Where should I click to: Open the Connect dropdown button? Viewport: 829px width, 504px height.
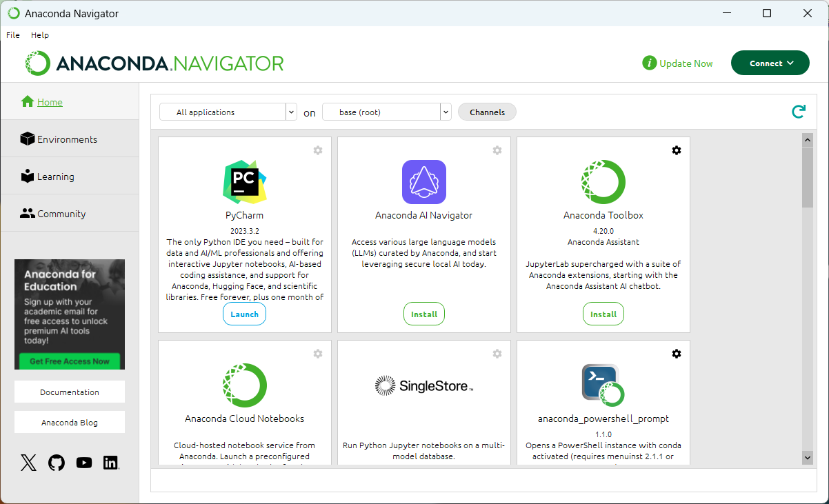tap(770, 63)
